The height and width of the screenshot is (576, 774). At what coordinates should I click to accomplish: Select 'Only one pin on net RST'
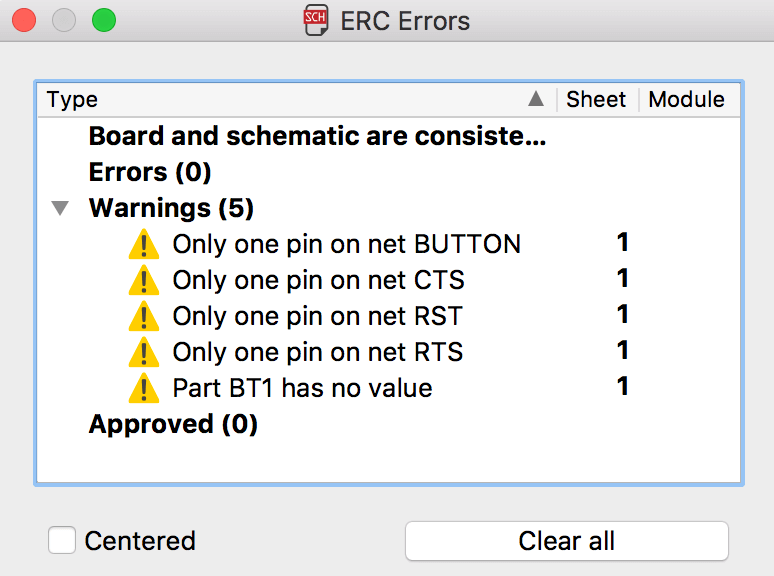point(317,316)
